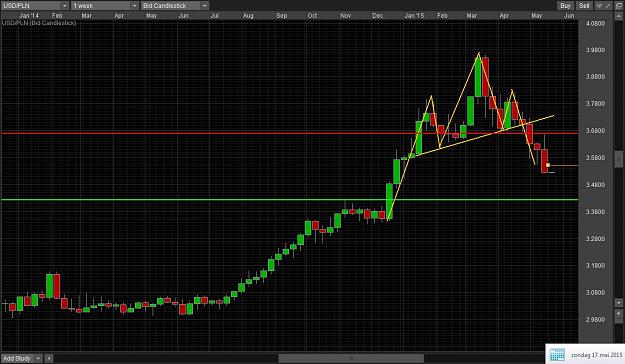Open the 1 week timeframe dropdown
The height and width of the screenshot is (364, 625).
(105, 6)
